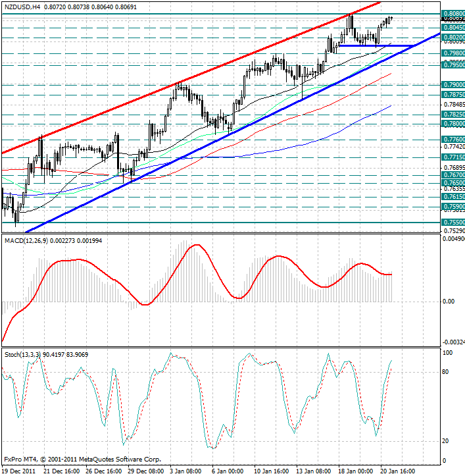Click the 10 Jan 16:00 time label
465x476 pixels.
[x=272, y=471]
